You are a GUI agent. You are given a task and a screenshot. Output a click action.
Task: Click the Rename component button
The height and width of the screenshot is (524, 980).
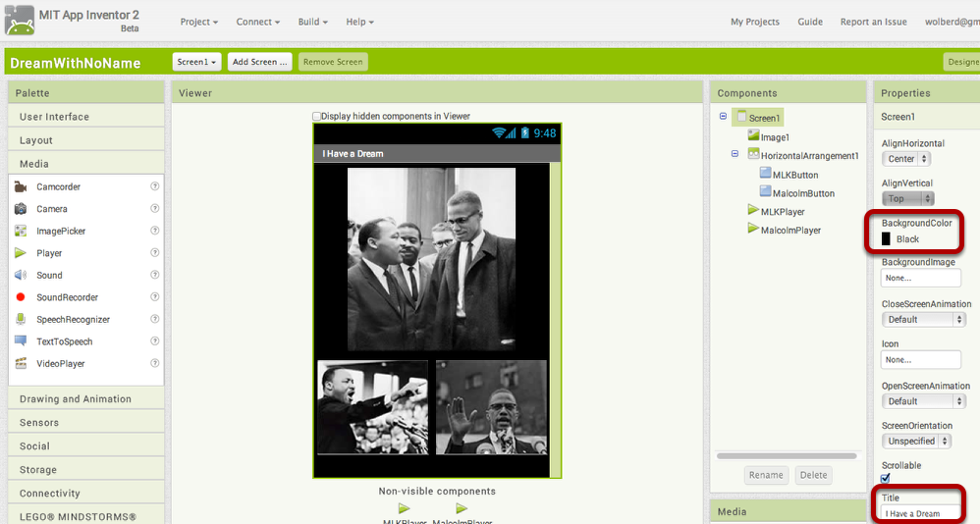click(766, 475)
